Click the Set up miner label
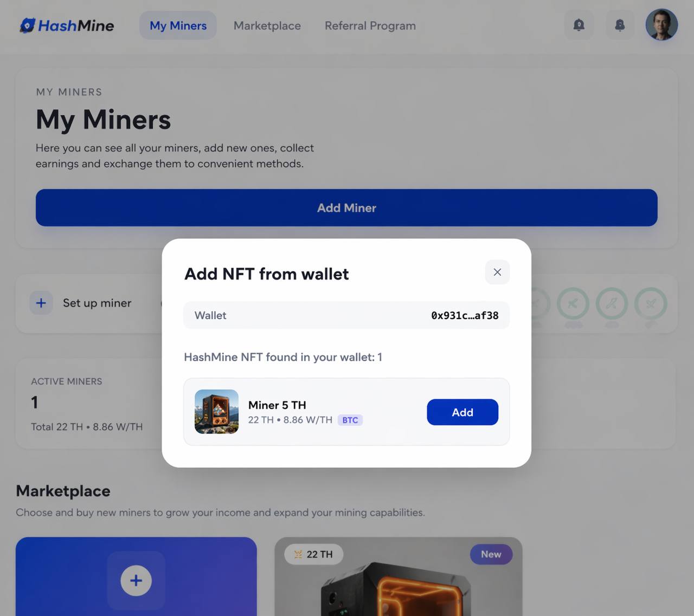This screenshot has width=694, height=616. coord(97,303)
